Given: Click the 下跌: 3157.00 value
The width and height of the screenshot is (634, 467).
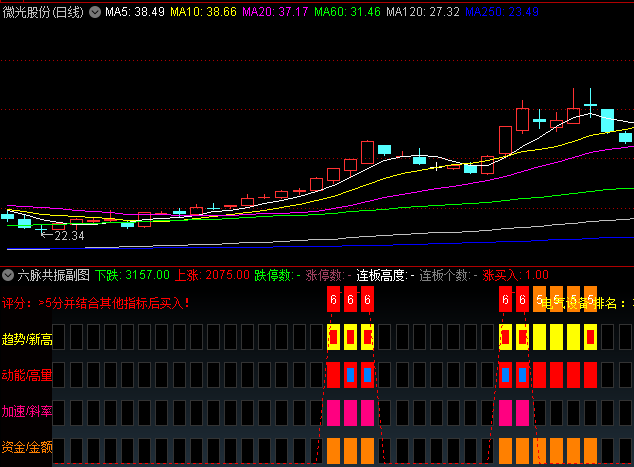Looking at the screenshot, I should click(x=132, y=275).
